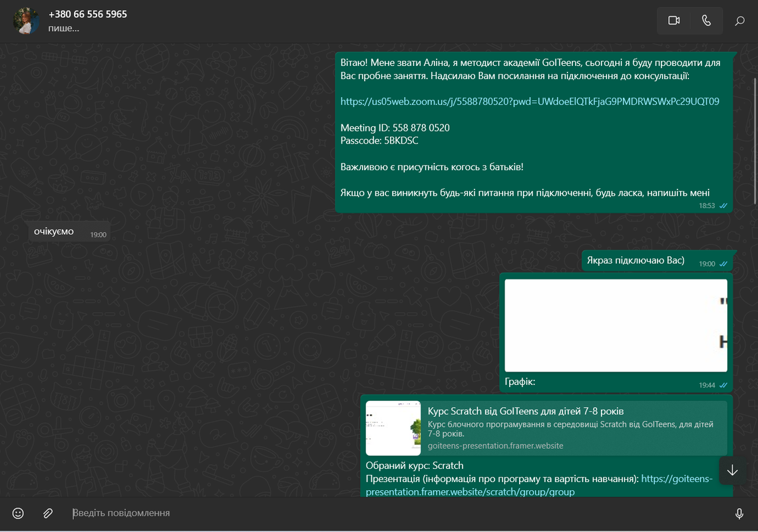Image resolution: width=758 pixels, height=532 pixels.
Task: Select the 'Якраз підключаю Вас)' message
Action: pos(656,261)
